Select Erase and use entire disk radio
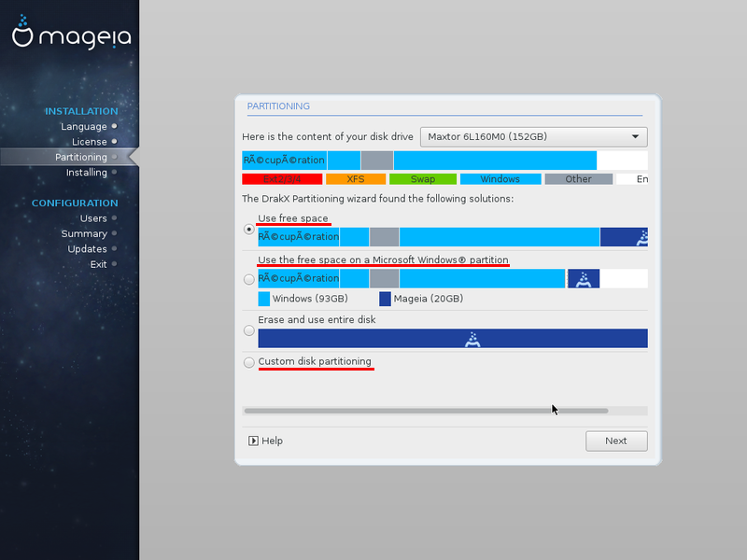 click(x=248, y=330)
